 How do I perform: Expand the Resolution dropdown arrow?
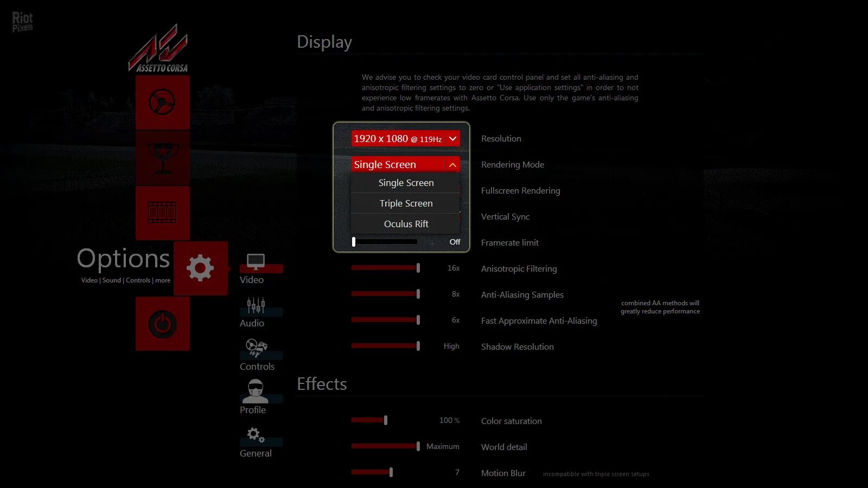pyautogui.click(x=452, y=139)
